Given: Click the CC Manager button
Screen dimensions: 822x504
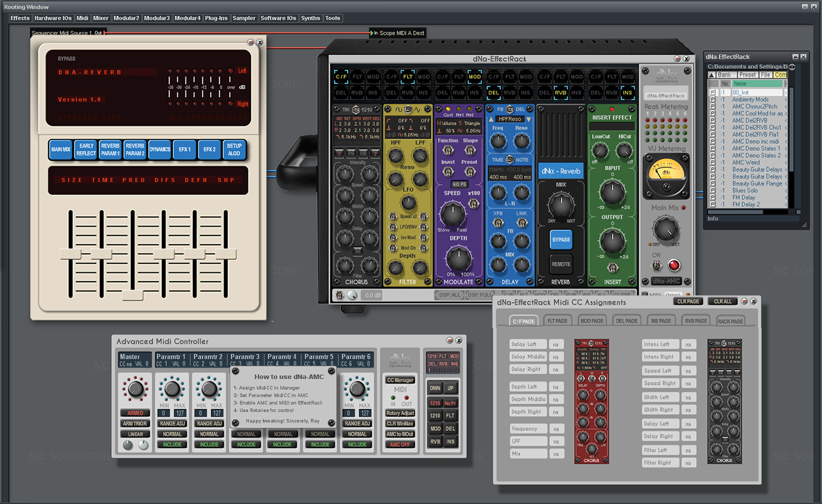Looking at the screenshot, I should (x=400, y=380).
